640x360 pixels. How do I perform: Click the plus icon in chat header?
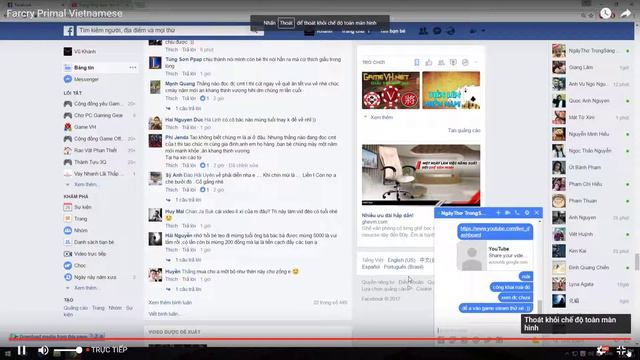pyautogui.click(x=498, y=213)
